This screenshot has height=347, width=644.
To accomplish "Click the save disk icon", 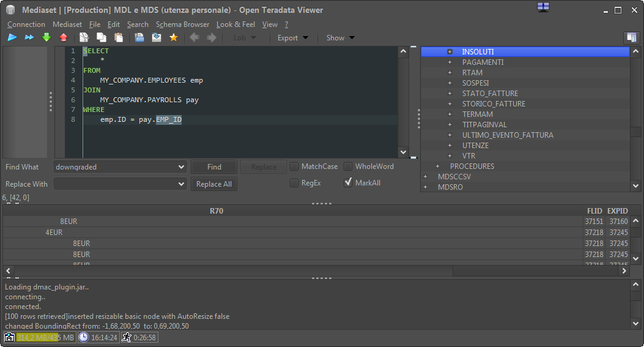I will coord(157,37).
